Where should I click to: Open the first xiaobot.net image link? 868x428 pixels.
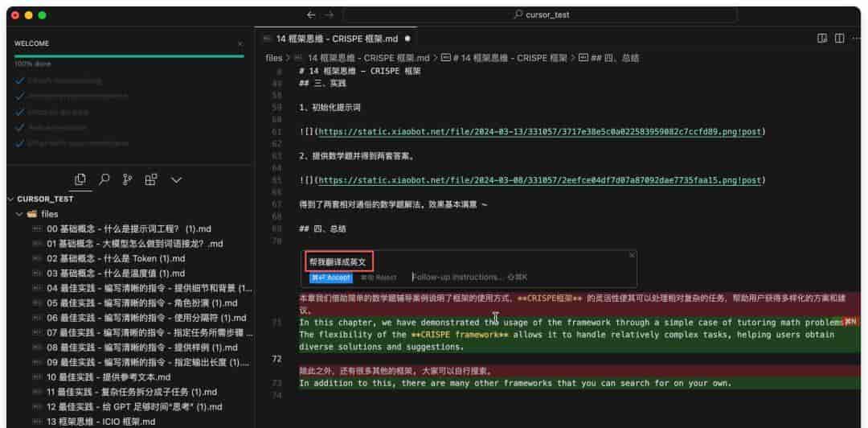point(539,132)
